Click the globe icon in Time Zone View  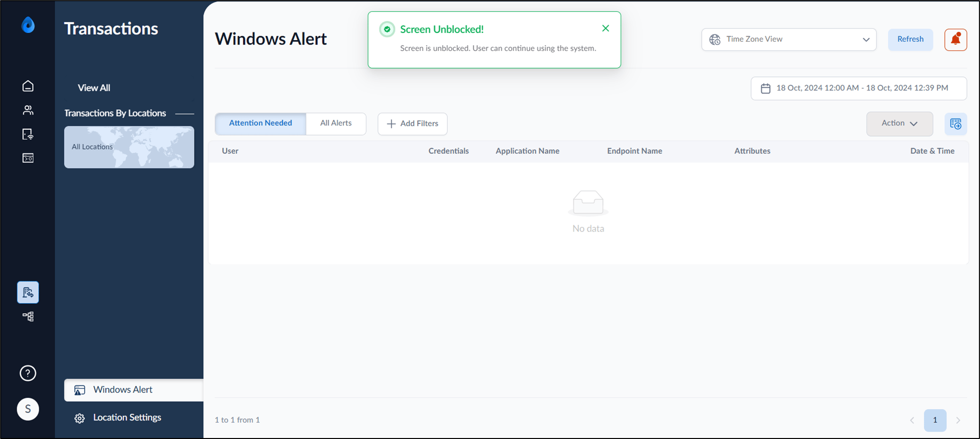click(x=715, y=40)
